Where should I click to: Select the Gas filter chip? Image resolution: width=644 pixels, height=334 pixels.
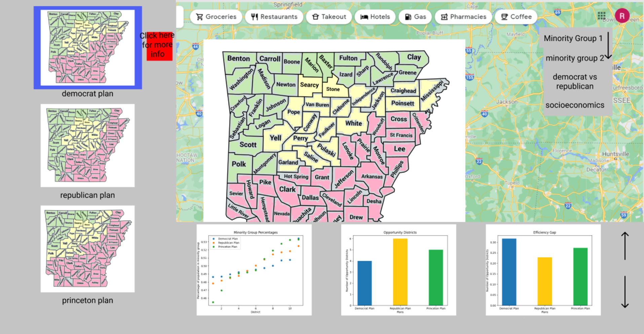(415, 17)
